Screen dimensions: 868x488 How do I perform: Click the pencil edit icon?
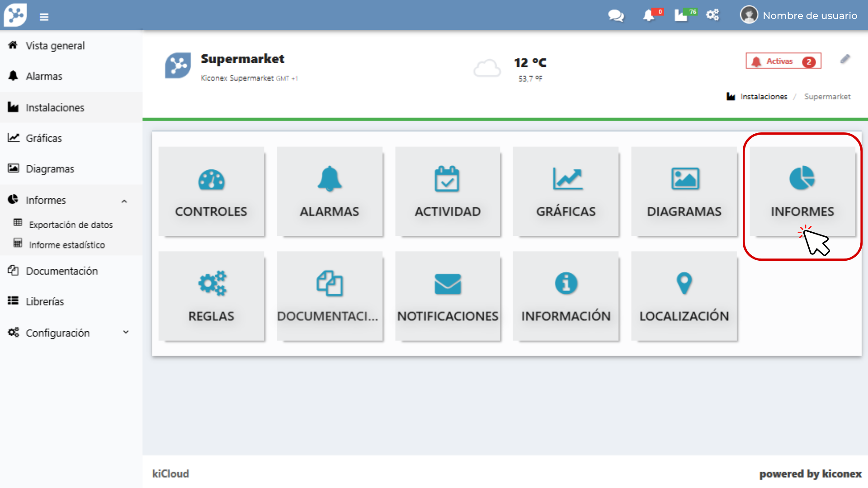point(845,60)
